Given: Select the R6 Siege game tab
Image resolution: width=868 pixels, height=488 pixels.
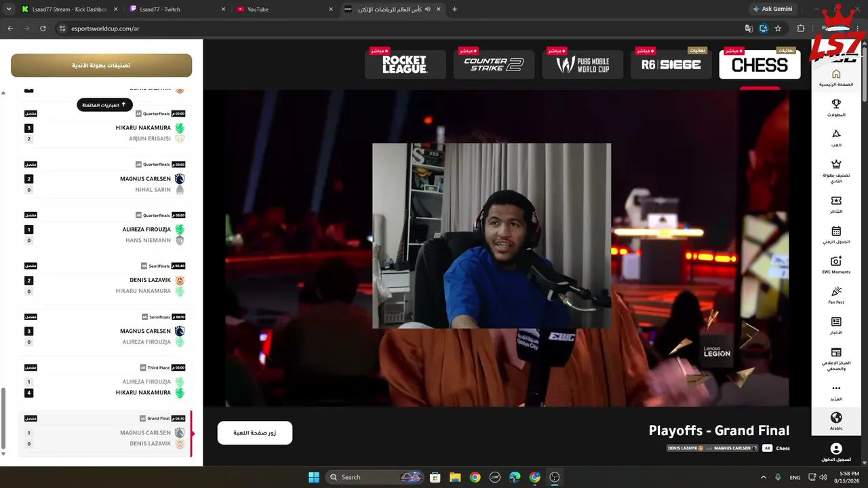Looking at the screenshot, I should 671,64.
